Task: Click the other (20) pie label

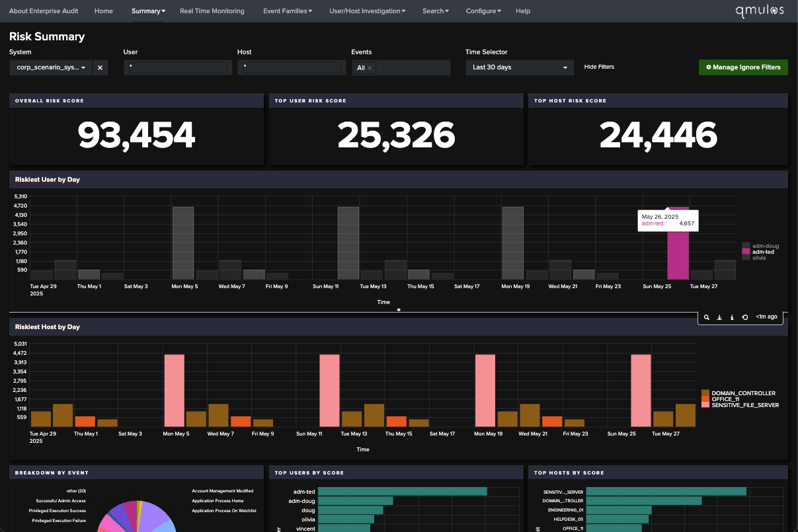Action: (x=76, y=491)
